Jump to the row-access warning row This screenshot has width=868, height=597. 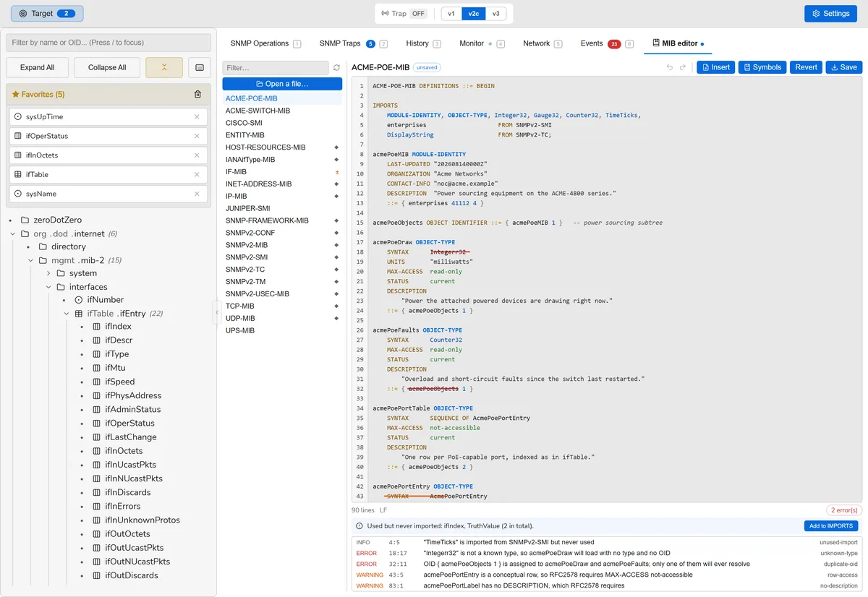(607, 575)
